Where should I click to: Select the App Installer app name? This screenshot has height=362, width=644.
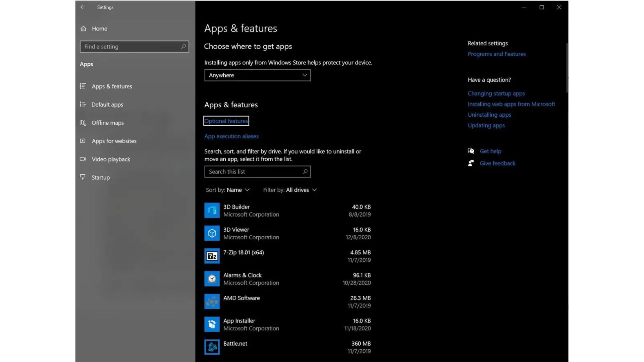(239, 321)
